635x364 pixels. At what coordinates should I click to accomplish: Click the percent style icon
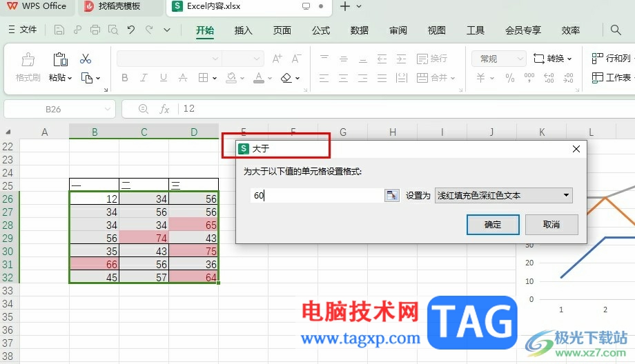click(510, 78)
